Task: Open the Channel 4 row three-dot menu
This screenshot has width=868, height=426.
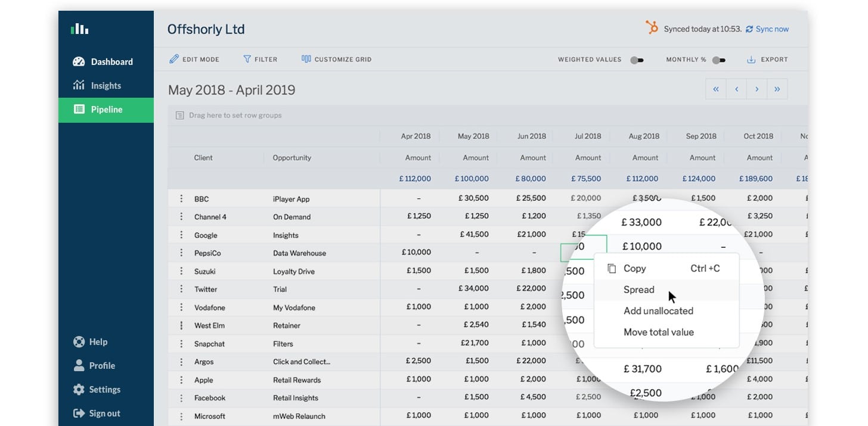Action: click(x=181, y=217)
